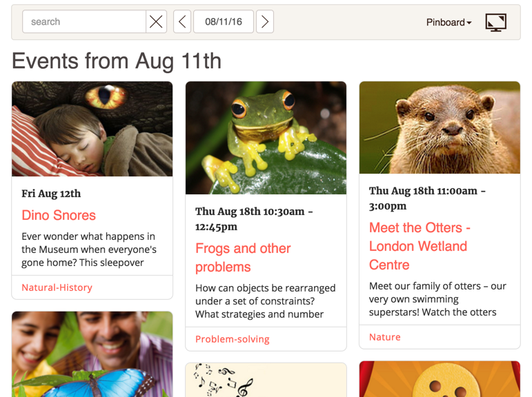Click the blue butterfly image
Image resolution: width=532 pixels, height=397 pixels.
pyautogui.click(x=92, y=354)
